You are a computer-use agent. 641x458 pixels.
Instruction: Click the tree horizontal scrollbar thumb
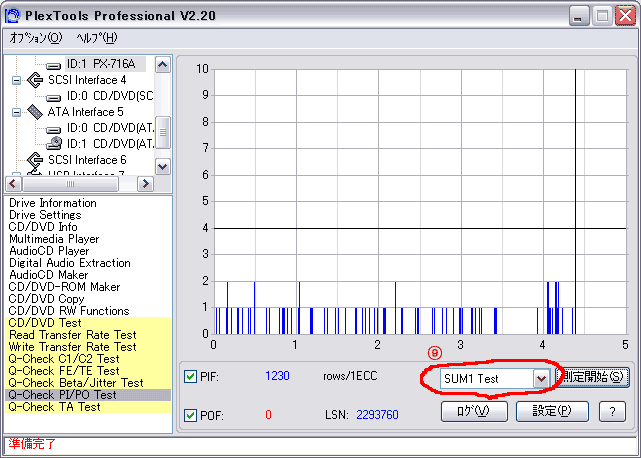click(x=70, y=184)
